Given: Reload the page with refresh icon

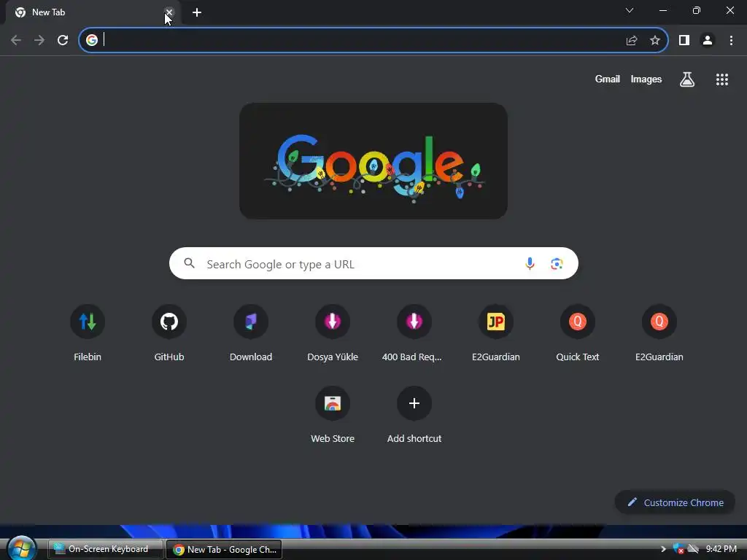Looking at the screenshot, I should pyautogui.click(x=63, y=41).
